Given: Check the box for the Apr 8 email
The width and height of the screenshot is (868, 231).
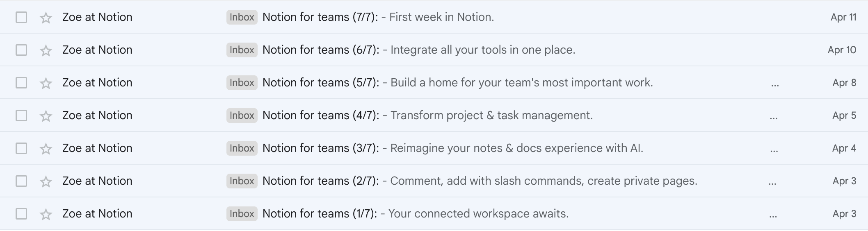Looking at the screenshot, I should tap(21, 83).
